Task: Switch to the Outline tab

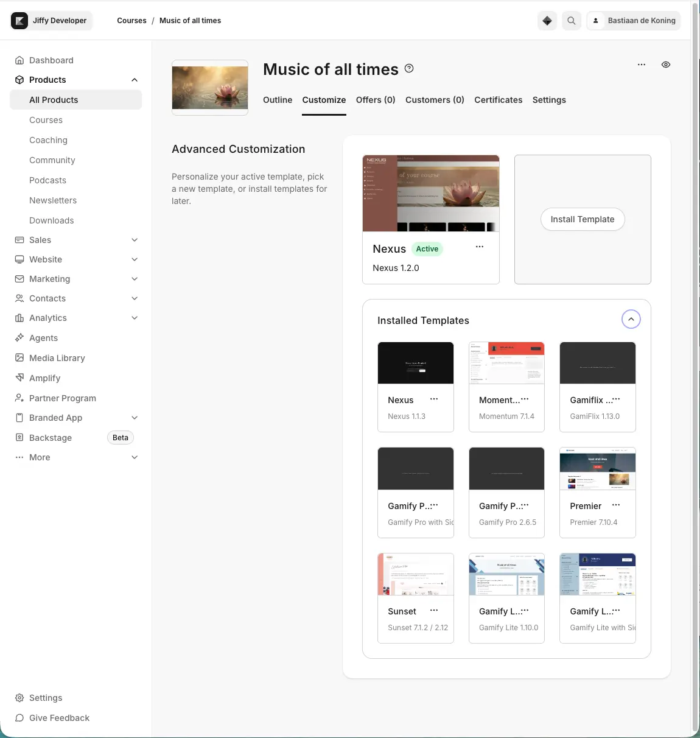Action: [x=278, y=100]
